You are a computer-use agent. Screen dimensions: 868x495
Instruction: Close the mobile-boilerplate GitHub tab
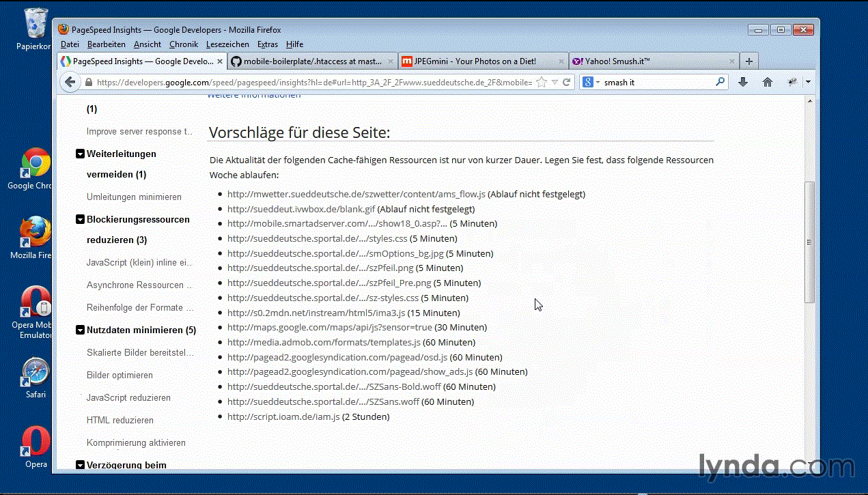(x=390, y=61)
